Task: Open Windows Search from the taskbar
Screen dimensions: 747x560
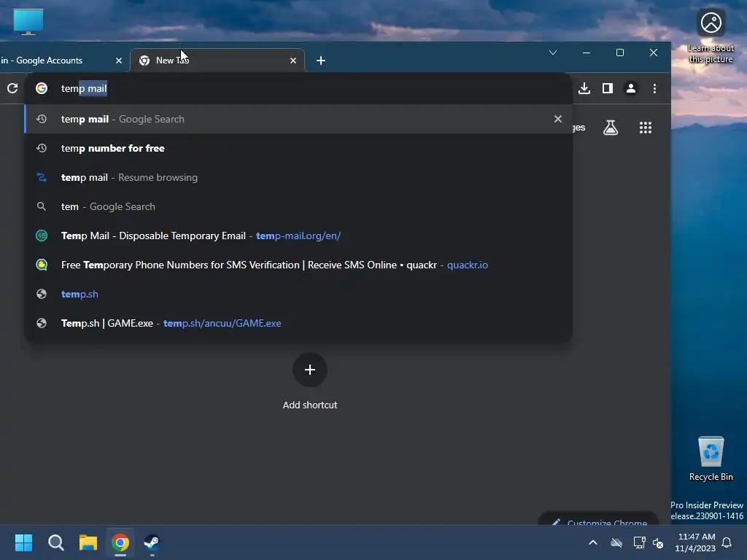Action: point(55,542)
